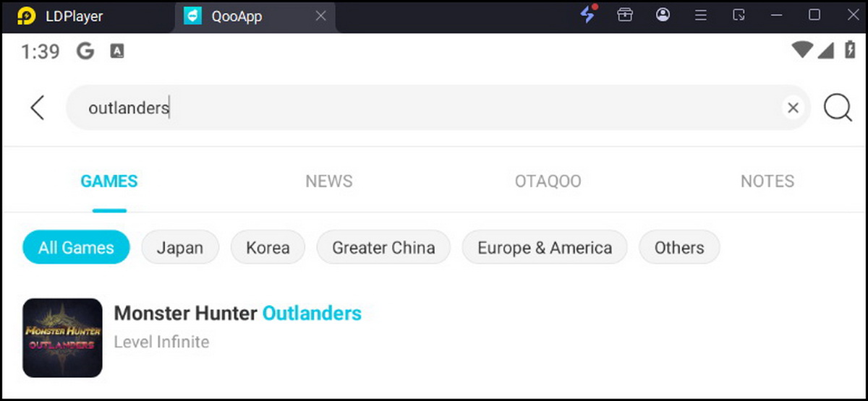Open the LDPlayer user account icon

click(663, 15)
